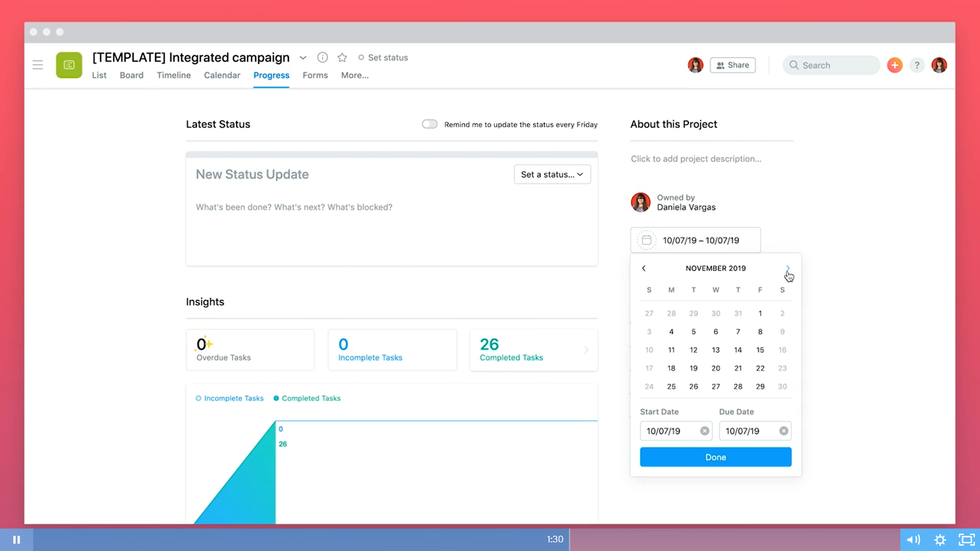Open the help question mark icon
This screenshot has height=551, width=980.
(917, 65)
